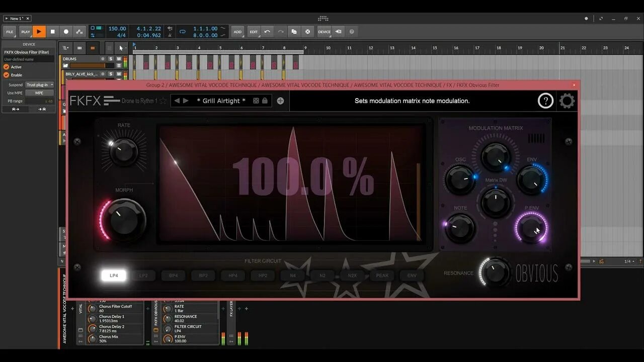Toggle automation write button in transport
Screen dimensions: 644x362
(x=79, y=32)
